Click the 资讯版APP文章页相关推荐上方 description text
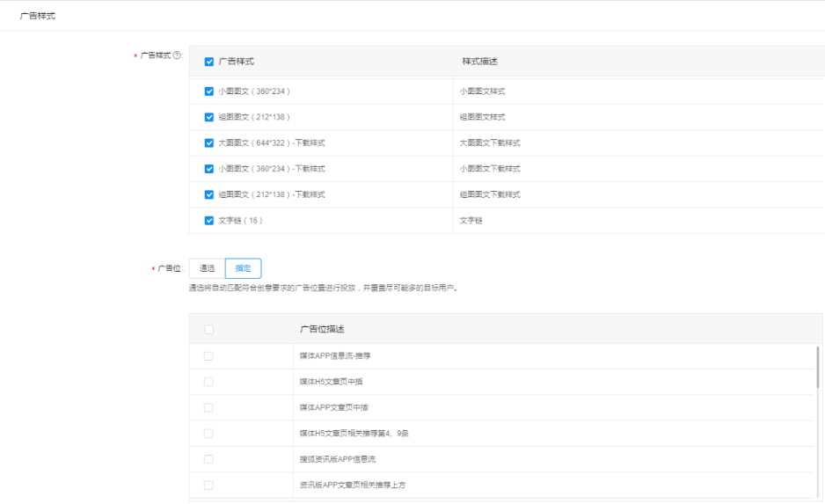The width and height of the screenshot is (825, 504). pos(353,485)
